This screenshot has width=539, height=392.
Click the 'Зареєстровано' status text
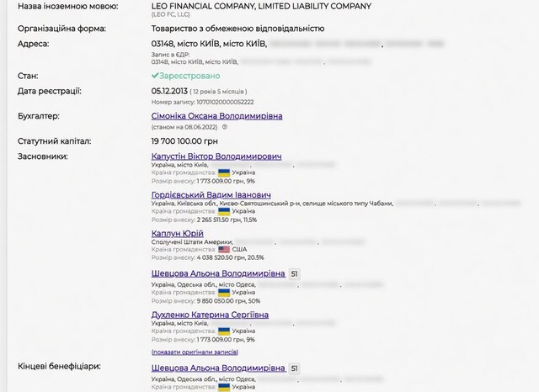coord(189,76)
